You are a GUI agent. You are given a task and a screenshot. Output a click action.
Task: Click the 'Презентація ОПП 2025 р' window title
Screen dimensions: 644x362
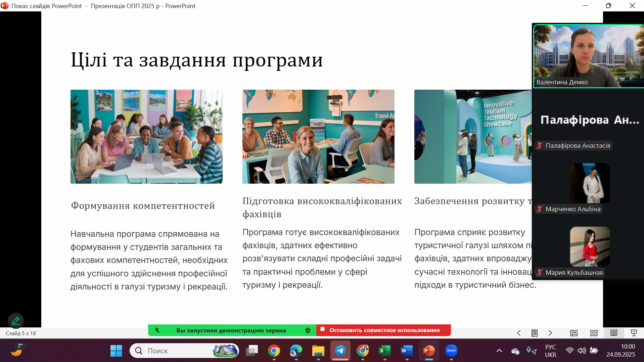[x=125, y=6]
